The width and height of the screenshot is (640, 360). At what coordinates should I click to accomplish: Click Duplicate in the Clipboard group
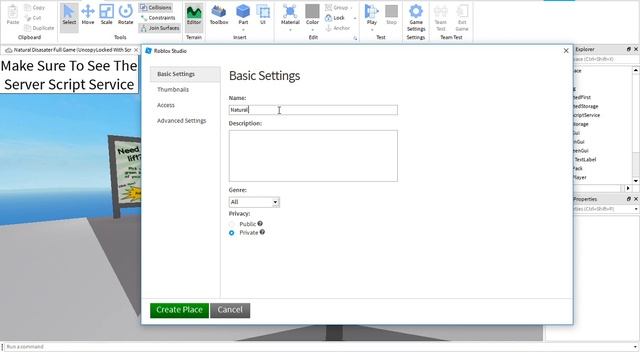click(x=39, y=28)
